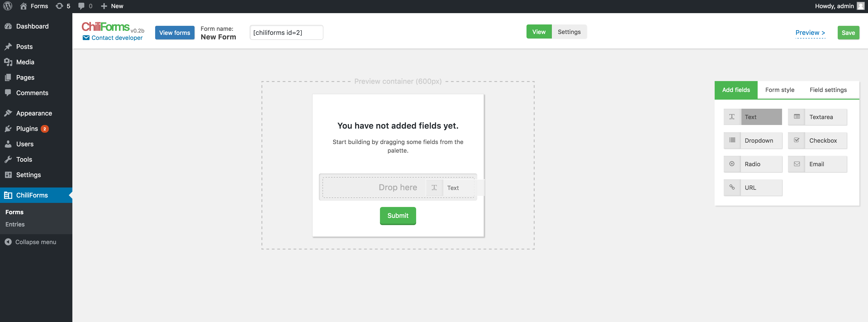Viewport: 868px width, 322px height.
Task: Click the Pages stacked-sheets icon
Action: [x=8, y=77]
